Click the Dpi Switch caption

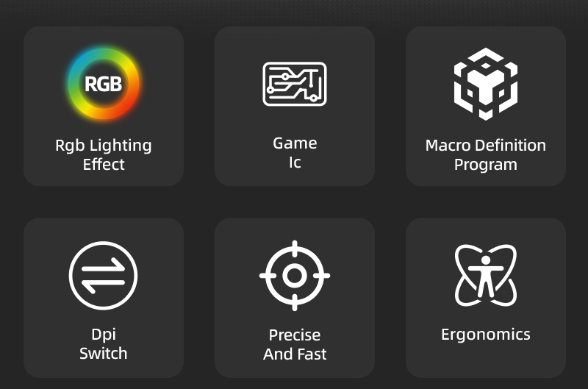tap(104, 344)
